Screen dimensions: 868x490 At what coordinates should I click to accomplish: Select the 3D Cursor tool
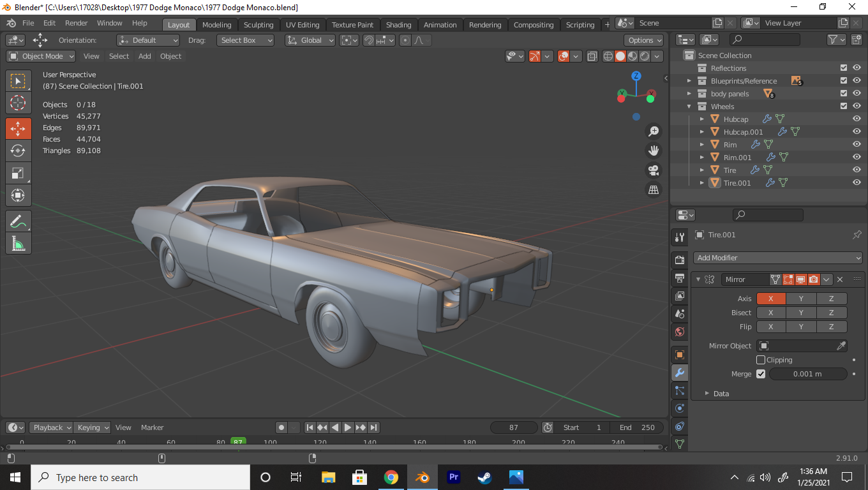[18, 103]
